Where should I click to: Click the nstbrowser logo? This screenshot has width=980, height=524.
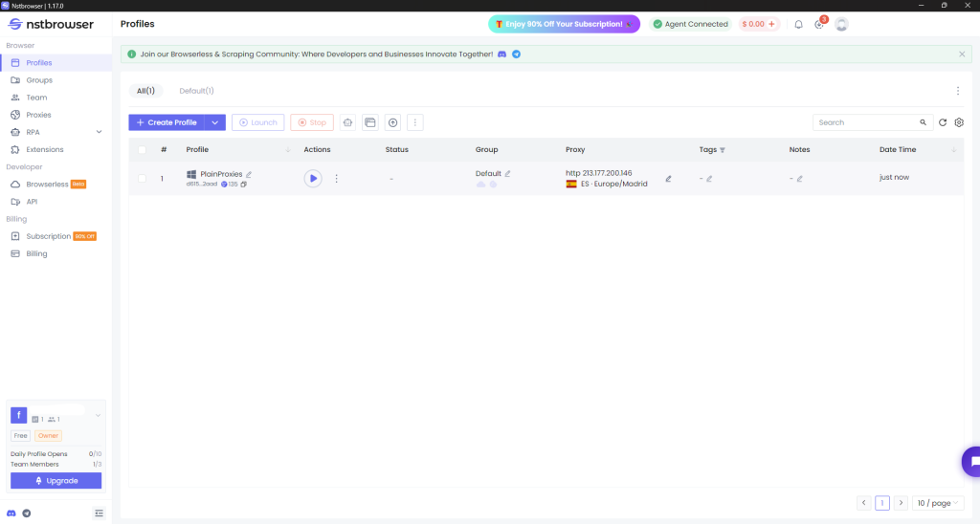pyautogui.click(x=51, y=24)
